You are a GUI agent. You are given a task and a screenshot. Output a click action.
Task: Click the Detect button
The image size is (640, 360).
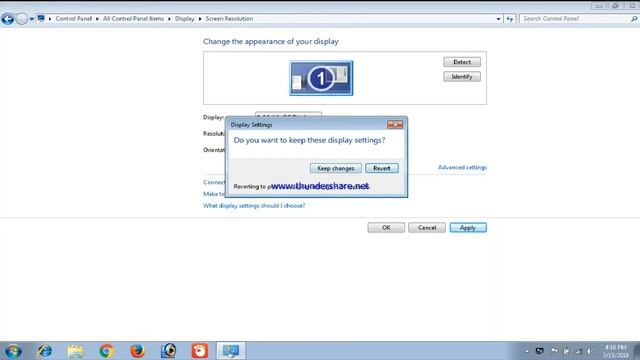(x=462, y=62)
